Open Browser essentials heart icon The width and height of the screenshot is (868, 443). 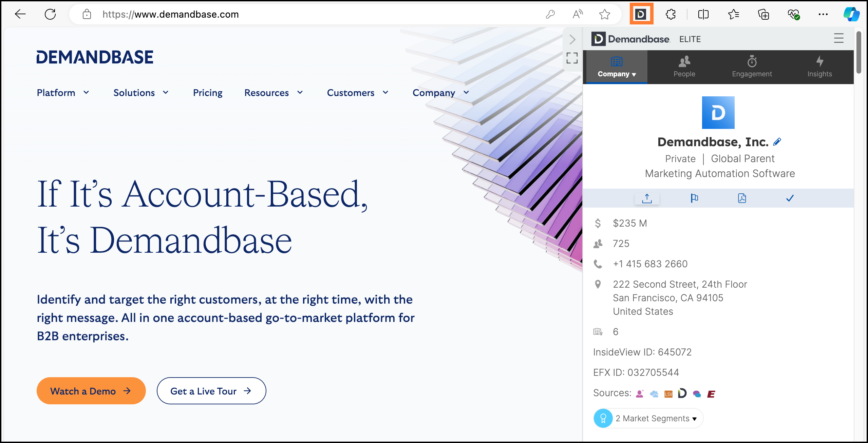point(793,14)
